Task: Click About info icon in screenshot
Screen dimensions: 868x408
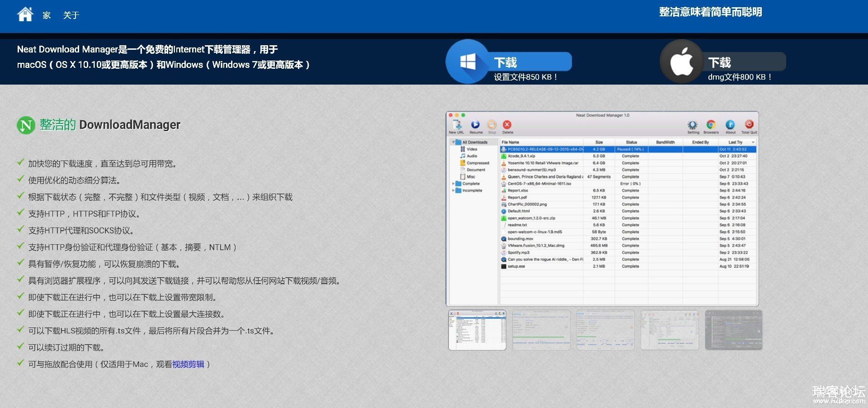Action: [x=730, y=126]
